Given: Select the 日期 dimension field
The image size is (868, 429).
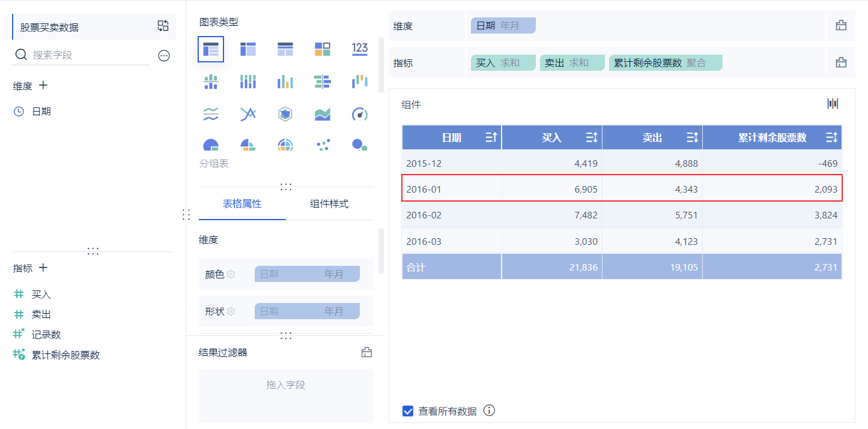Looking at the screenshot, I should (x=41, y=111).
